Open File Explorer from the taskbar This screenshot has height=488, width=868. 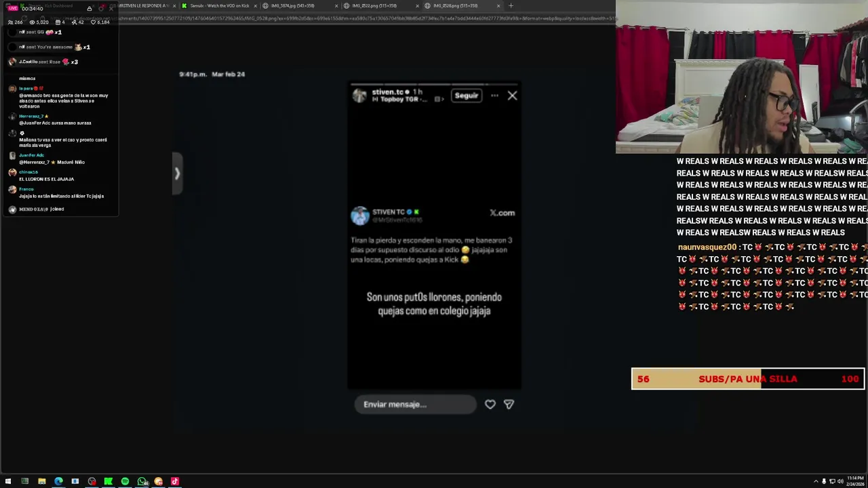[x=41, y=481]
